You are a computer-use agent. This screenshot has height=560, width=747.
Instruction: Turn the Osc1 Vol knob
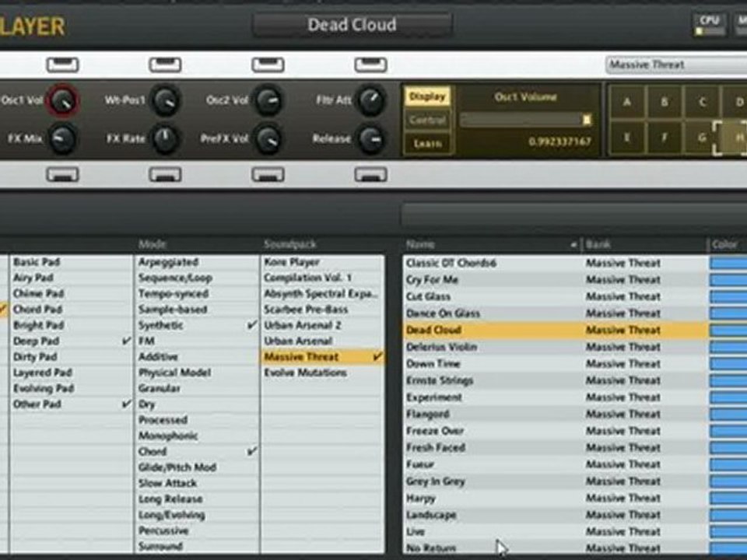(62, 100)
